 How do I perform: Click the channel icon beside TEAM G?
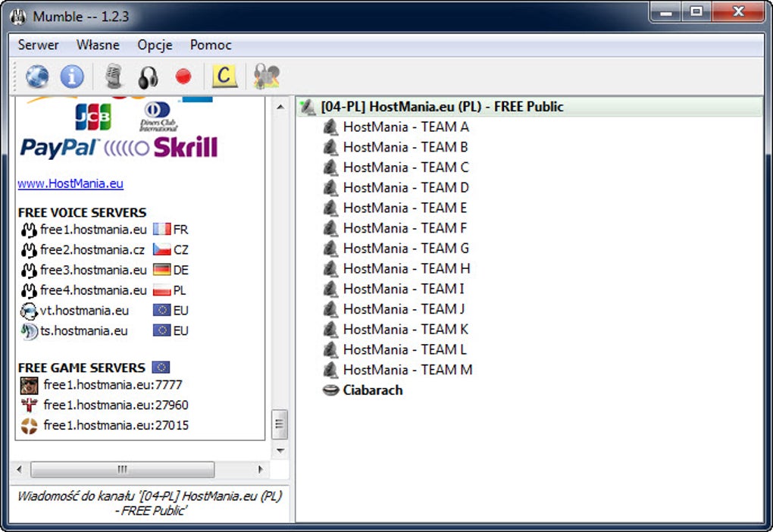pos(330,249)
